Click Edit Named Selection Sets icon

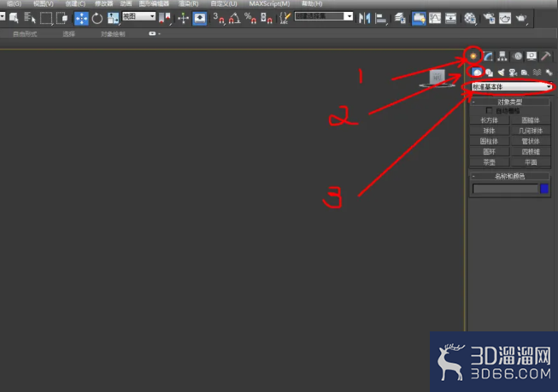285,18
